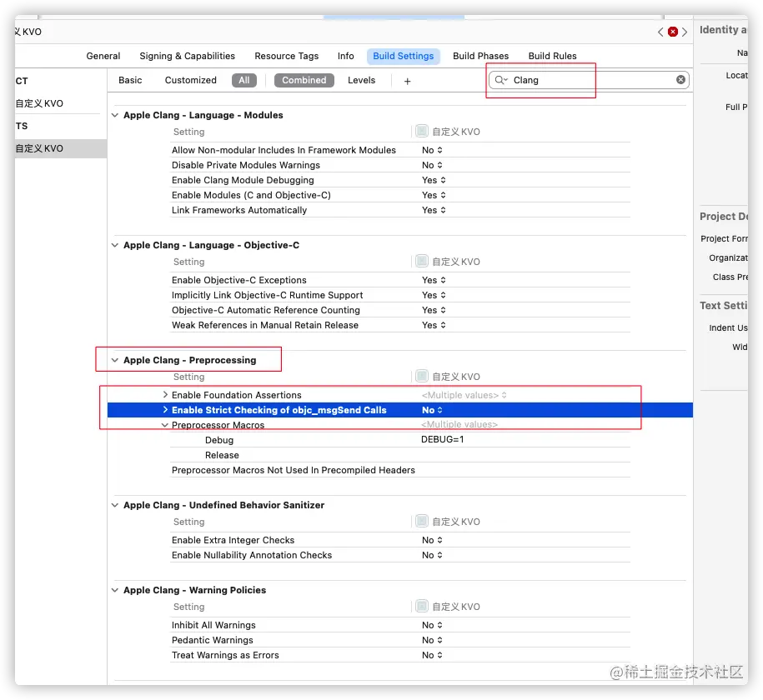The height and width of the screenshot is (700, 763).
Task: Click Preprocessor Macros Multiple values field
Action: tap(459, 425)
